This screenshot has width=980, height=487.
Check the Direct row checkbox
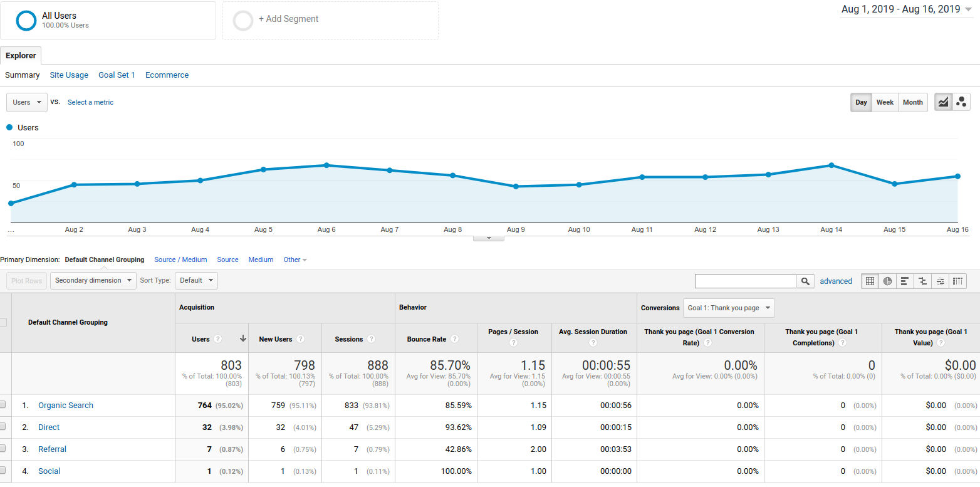pos(3,427)
